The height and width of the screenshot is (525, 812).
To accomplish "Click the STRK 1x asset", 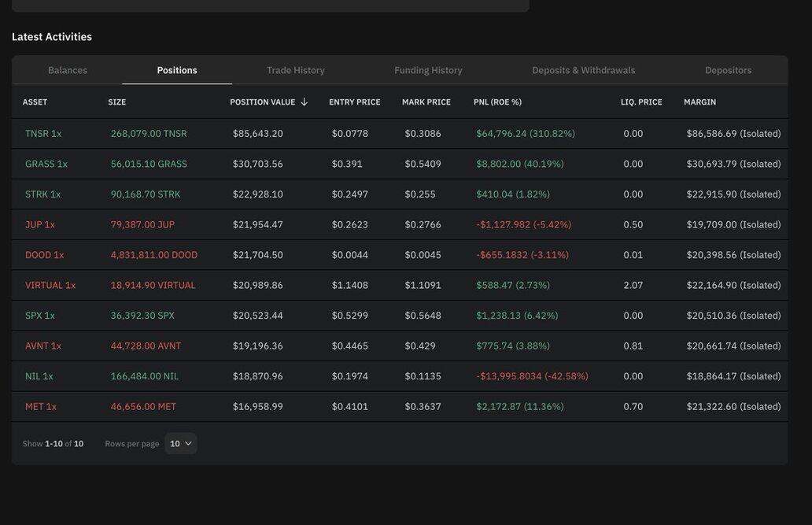I will pos(42,194).
